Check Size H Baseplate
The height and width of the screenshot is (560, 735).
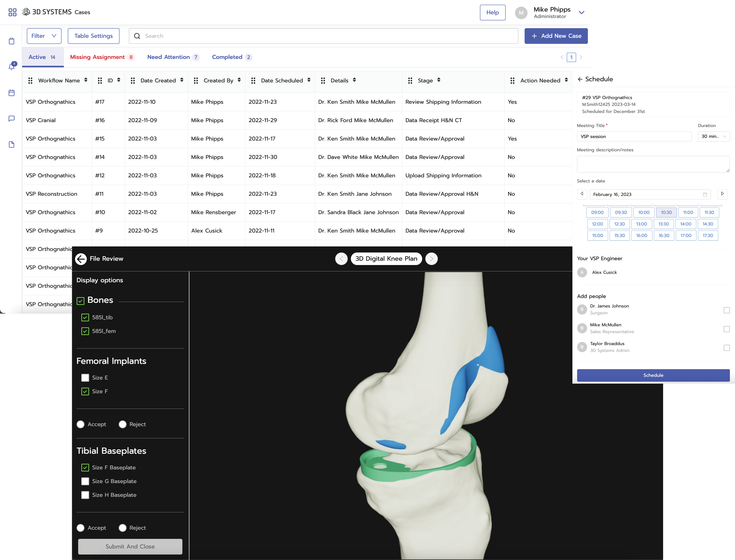pyautogui.click(x=85, y=495)
